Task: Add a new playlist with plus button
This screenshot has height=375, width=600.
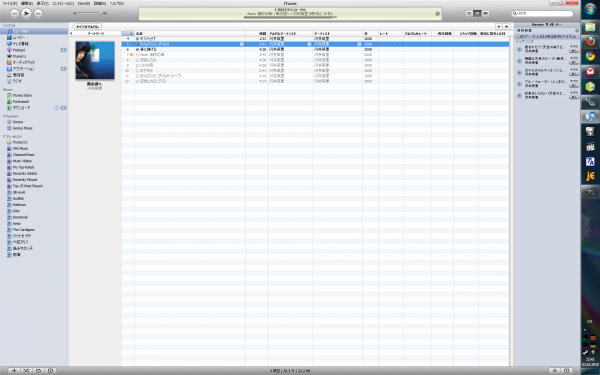Action: pyautogui.click(x=14, y=370)
